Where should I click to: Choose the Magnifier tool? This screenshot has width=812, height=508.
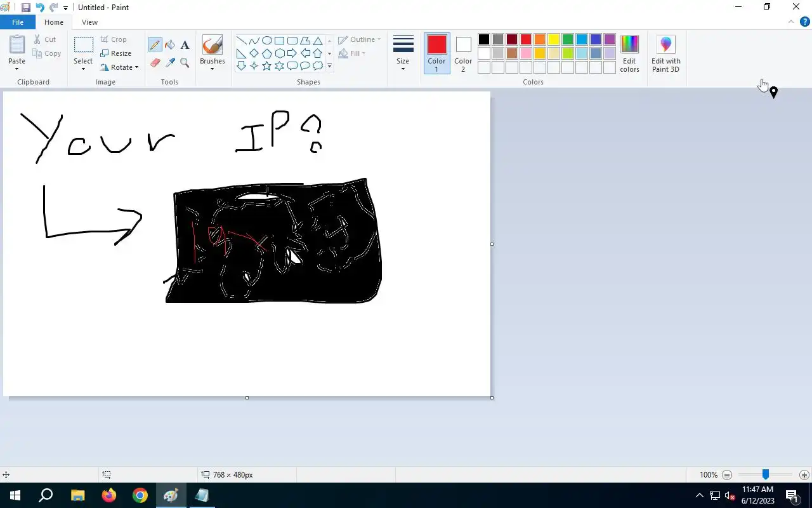185,62
